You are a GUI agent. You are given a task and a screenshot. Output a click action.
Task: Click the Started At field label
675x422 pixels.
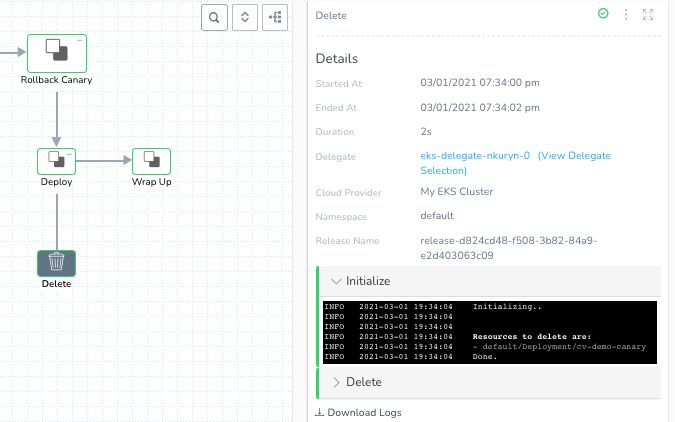pyautogui.click(x=339, y=84)
